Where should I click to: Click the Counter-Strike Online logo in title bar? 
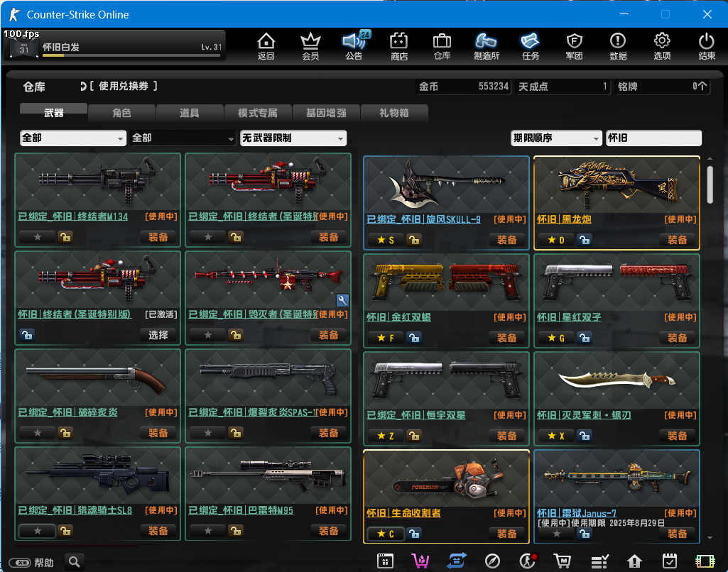pos(14,14)
